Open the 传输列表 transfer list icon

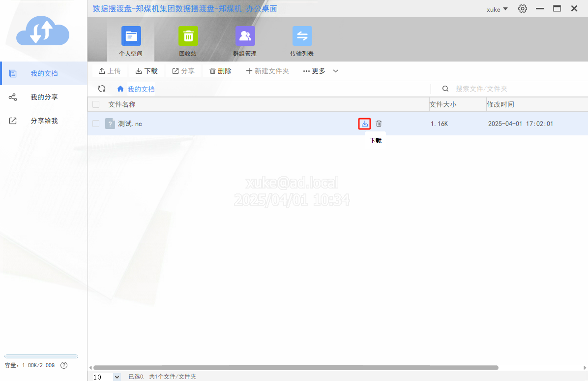click(x=302, y=36)
